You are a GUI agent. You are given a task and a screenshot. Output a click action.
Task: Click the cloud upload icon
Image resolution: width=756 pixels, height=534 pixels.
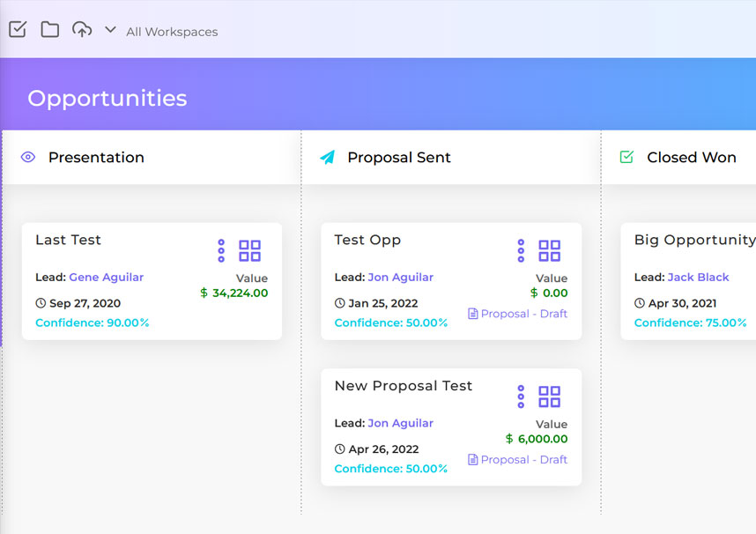(82, 30)
